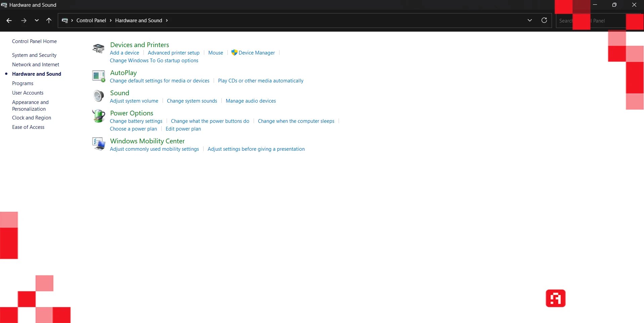Click Add a device link
Image resolution: width=644 pixels, height=323 pixels.
click(x=124, y=53)
